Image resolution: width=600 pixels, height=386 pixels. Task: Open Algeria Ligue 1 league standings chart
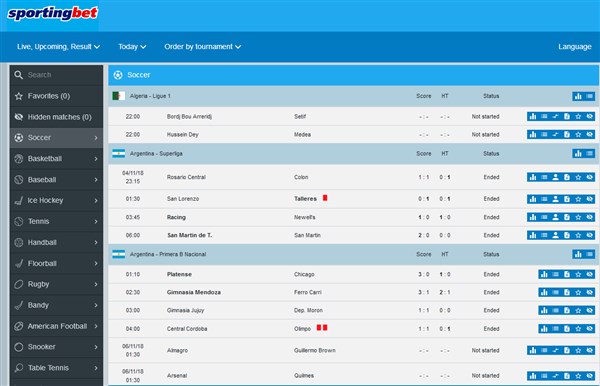pyautogui.click(x=578, y=96)
